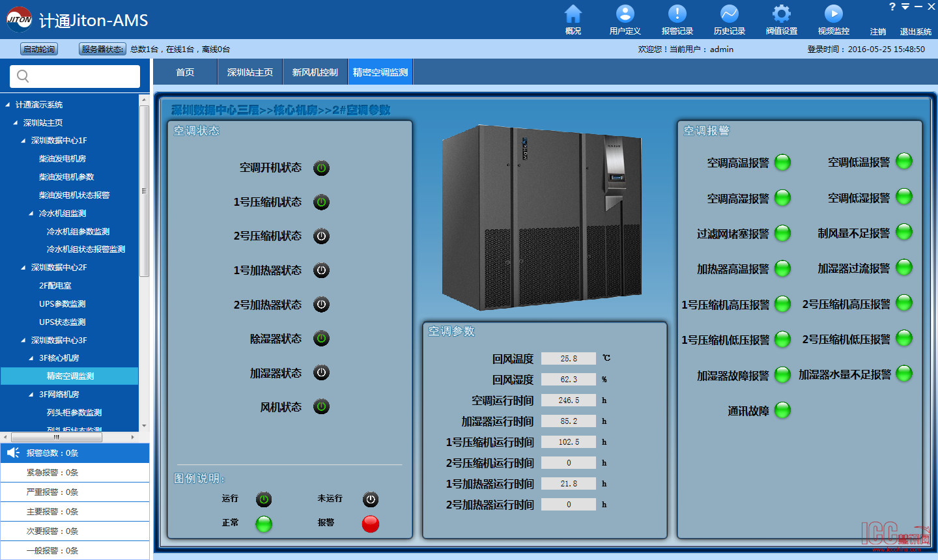
Task: Click 启动轮询 button
Action: pos(39,49)
